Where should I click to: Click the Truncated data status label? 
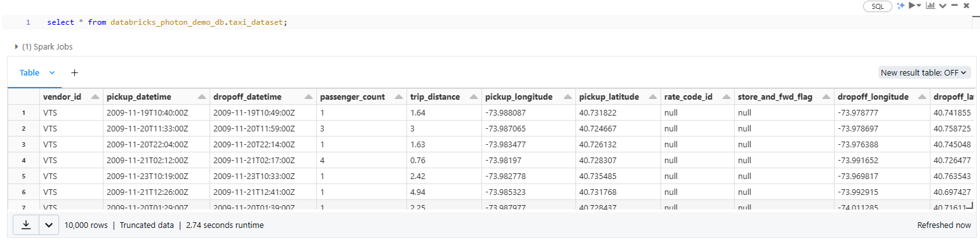(x=147, y=225)
